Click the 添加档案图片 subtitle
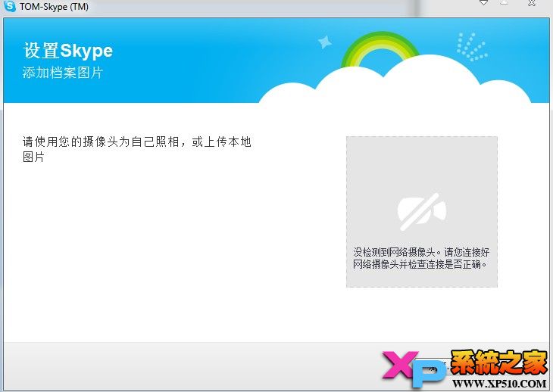Image resolution: width=553 pixels, height=392 pixels. [63, 73]
